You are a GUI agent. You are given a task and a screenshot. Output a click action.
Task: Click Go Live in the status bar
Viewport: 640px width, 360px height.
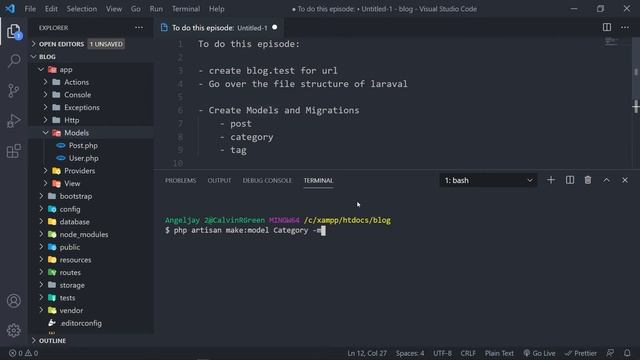(540, 353)
